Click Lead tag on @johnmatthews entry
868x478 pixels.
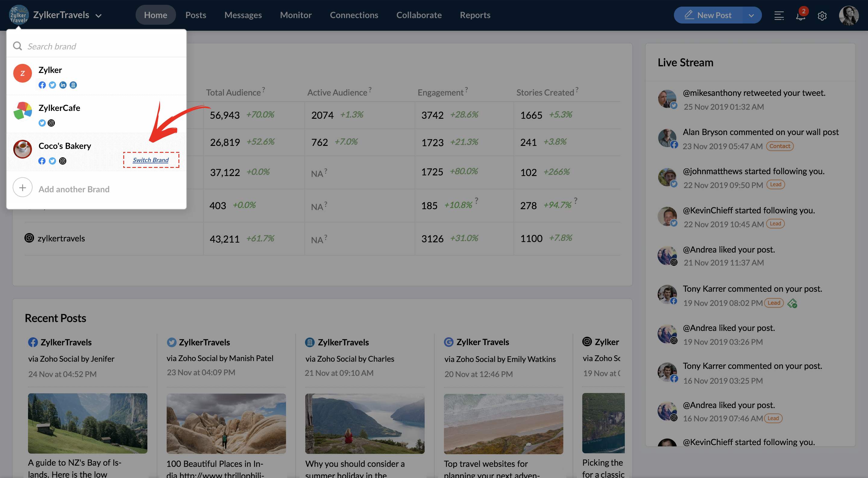[x=775, y=184]
